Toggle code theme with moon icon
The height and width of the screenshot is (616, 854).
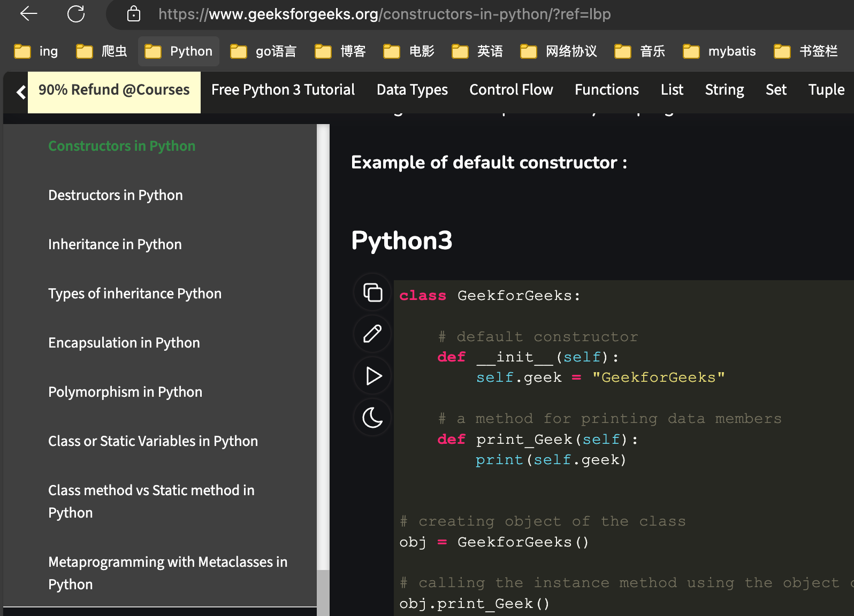372,418
